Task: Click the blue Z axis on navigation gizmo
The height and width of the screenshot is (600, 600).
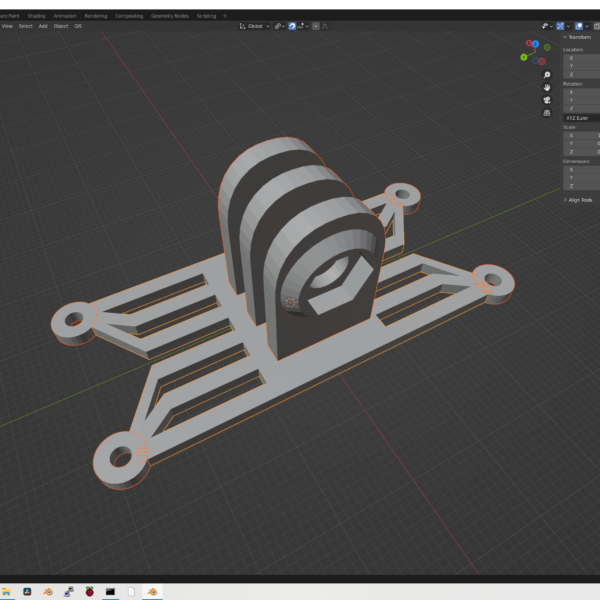Action: [x=536, y=44]
